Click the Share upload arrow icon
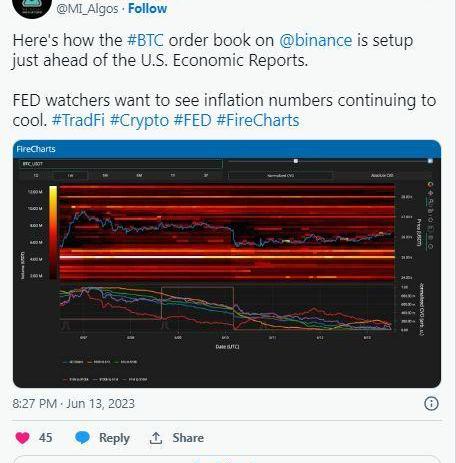 156,438
